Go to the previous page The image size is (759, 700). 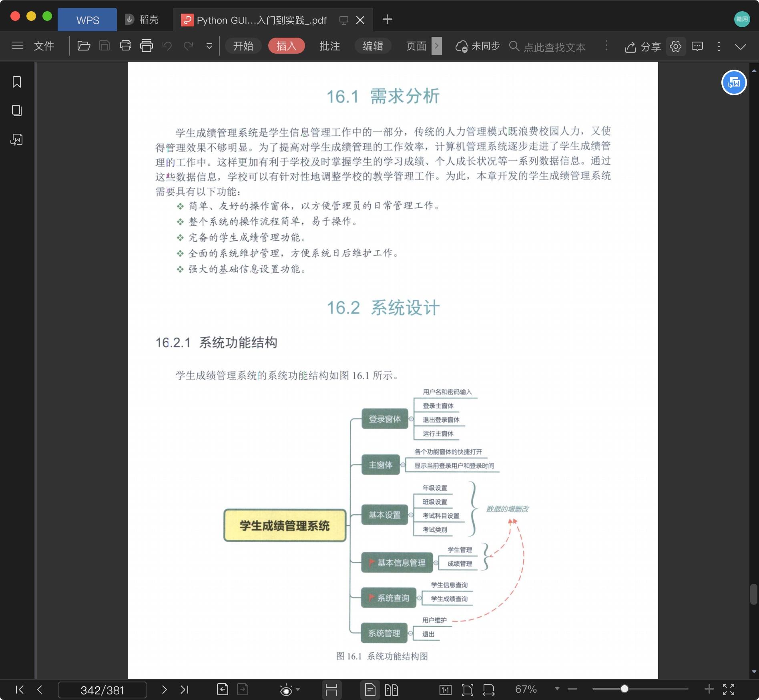point(39,690)
